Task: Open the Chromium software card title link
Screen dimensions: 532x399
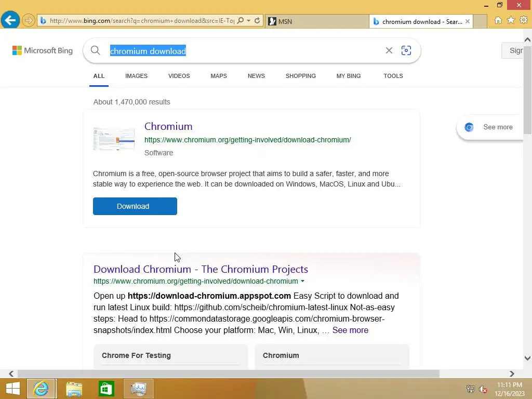Action: pos(168,126)
